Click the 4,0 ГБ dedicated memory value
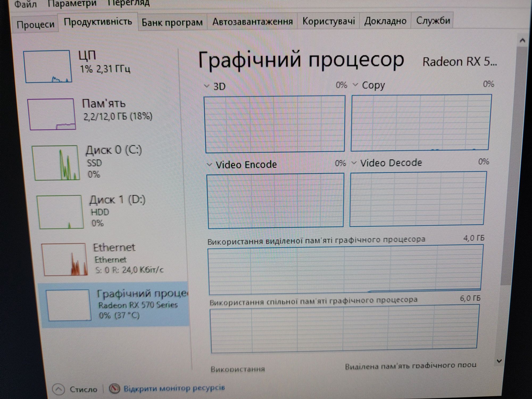The height and width of the screenshot is (399, 532). [x=473, y=238]
